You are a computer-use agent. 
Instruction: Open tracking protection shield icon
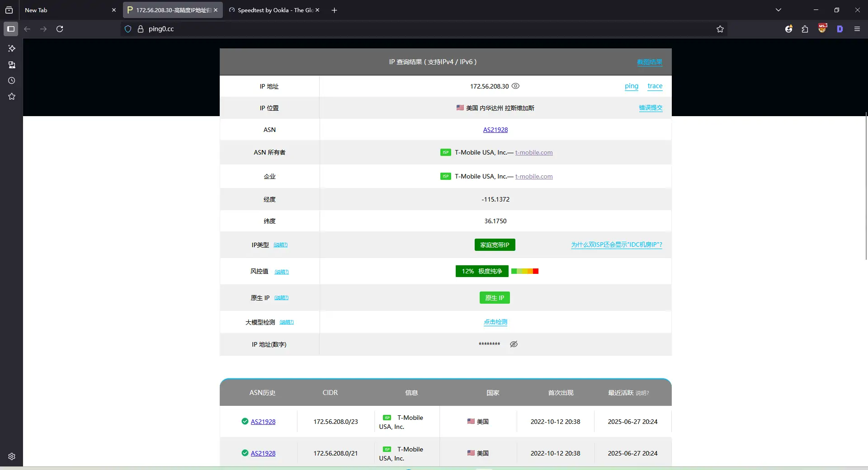coord(128,29)
